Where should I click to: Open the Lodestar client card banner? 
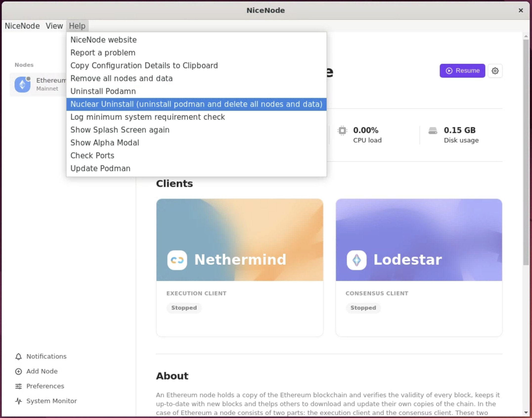419,240
